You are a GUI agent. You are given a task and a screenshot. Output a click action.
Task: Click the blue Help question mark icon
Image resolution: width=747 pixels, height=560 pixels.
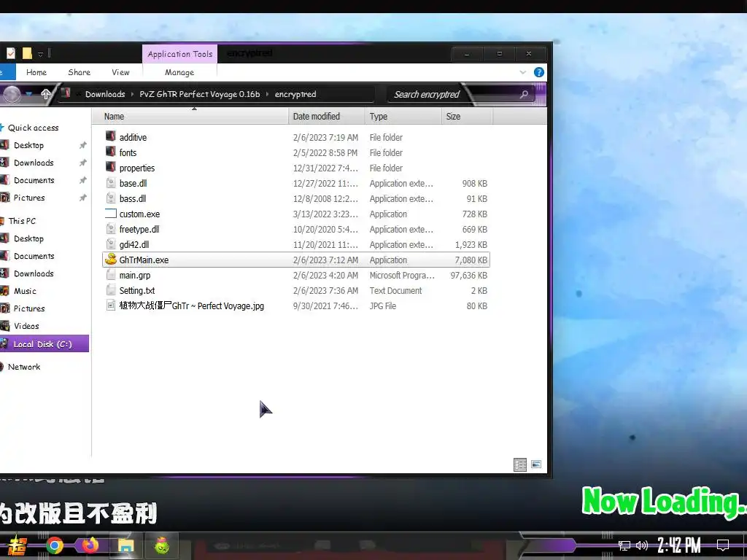tap(539, 72)
